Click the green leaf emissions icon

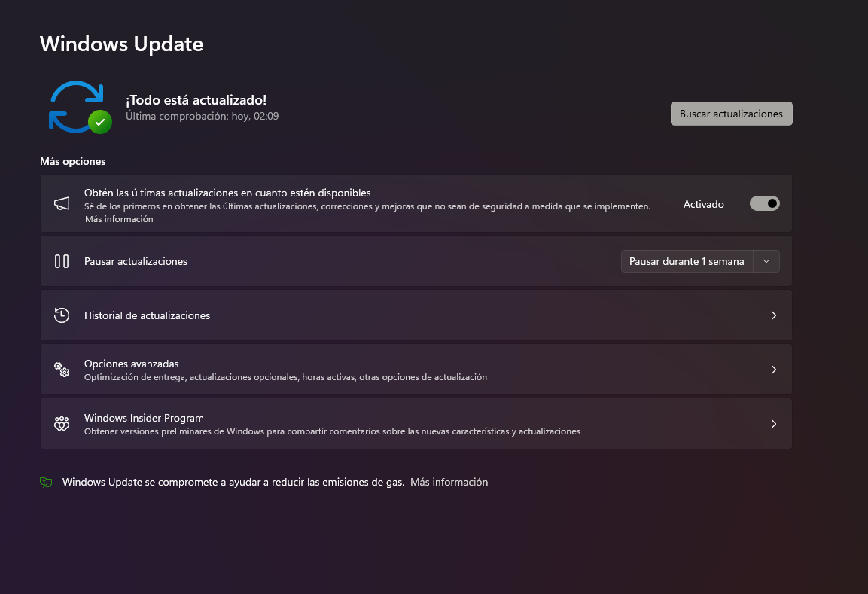[x=46, y=482]
